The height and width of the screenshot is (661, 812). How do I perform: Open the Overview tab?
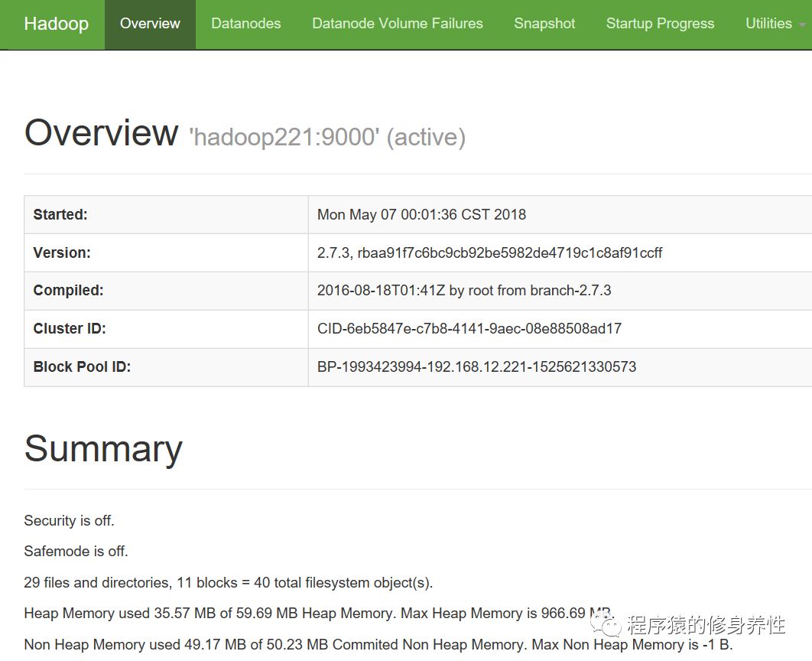click(150, 24)
